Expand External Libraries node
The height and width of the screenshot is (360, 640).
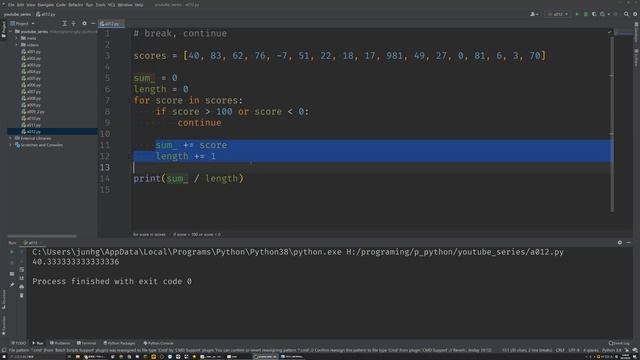pos(11,138)
